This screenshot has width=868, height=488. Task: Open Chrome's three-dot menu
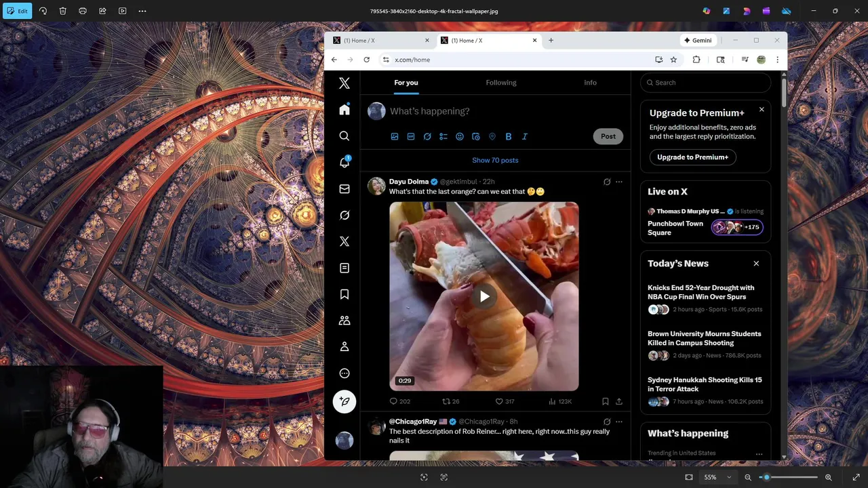tap(777, 60)
